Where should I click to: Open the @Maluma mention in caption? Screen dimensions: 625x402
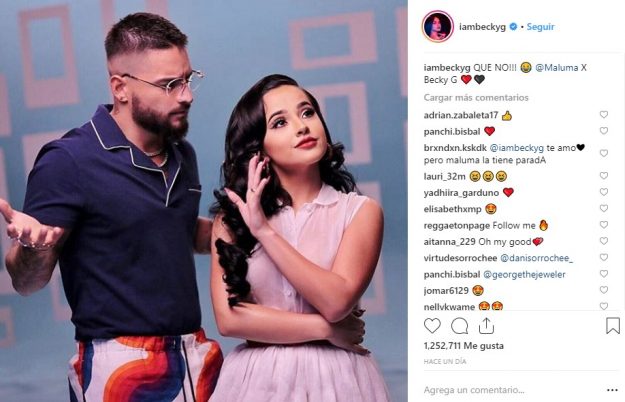[x=556, y=68]
